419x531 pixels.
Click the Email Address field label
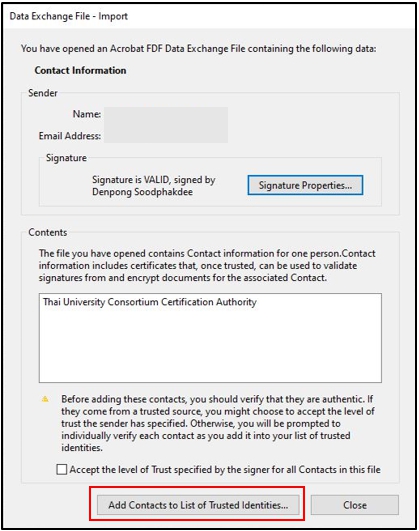tap(70, 136)
